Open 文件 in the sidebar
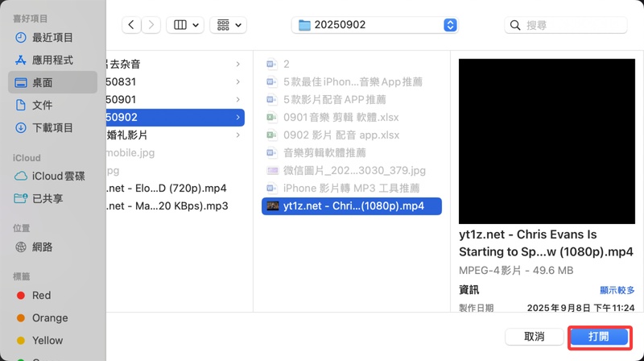The height and width of the screenshot is (361, 644). pyautogui.click(x=42, y=105)
